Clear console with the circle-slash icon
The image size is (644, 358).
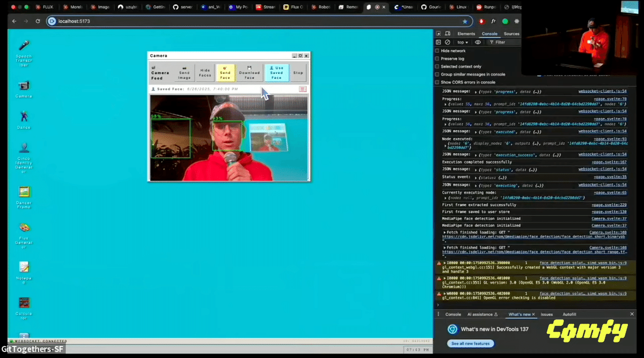[447, 42]
